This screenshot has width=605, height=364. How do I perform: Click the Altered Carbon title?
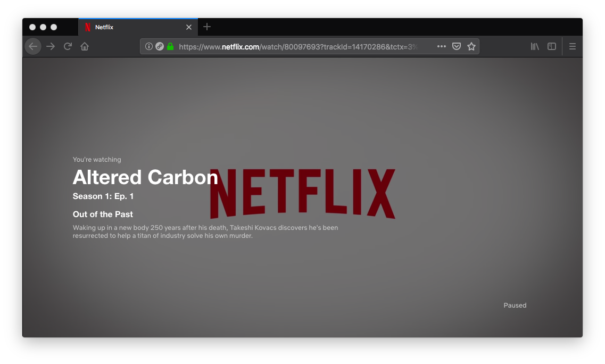145,177
